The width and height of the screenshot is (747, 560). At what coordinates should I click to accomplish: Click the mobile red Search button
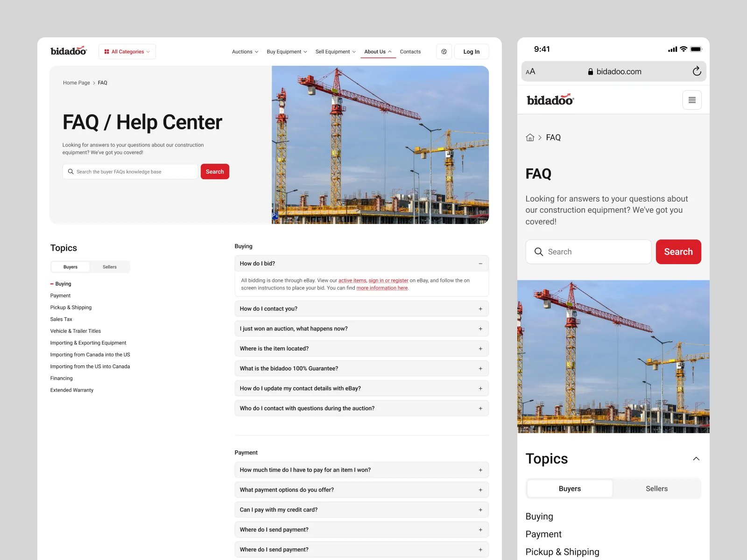678,252
